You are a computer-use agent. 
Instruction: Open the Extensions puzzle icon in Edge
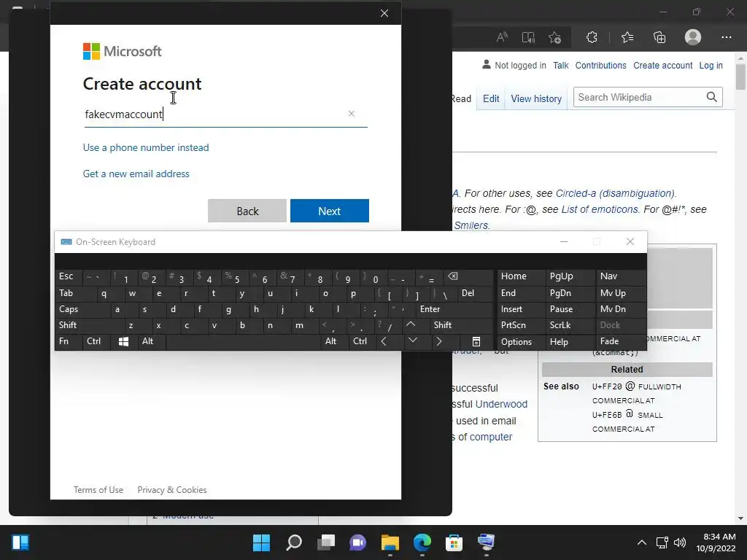tap(592, 37)
